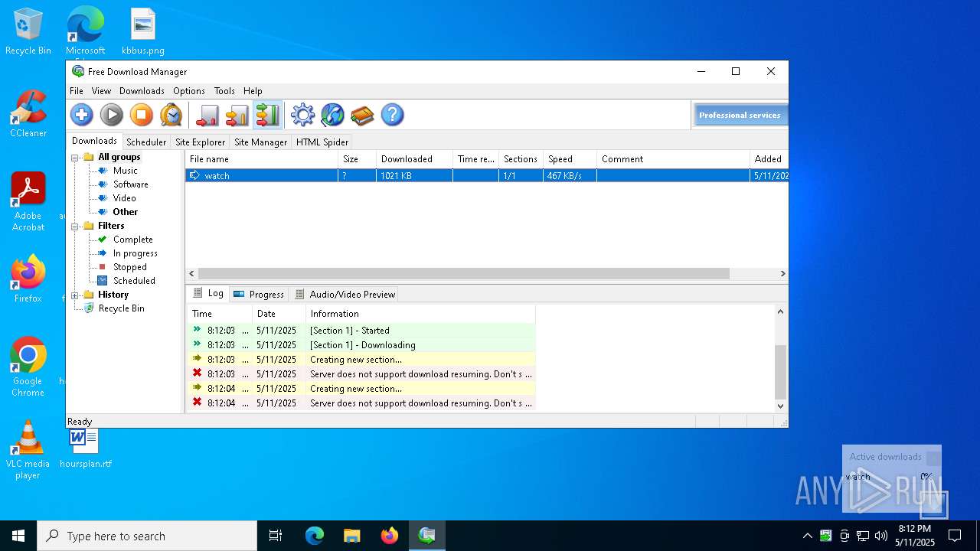This screenshot has height=551, width=980.
Task: Open the CCleaner desktop icon
Action: 28,114
